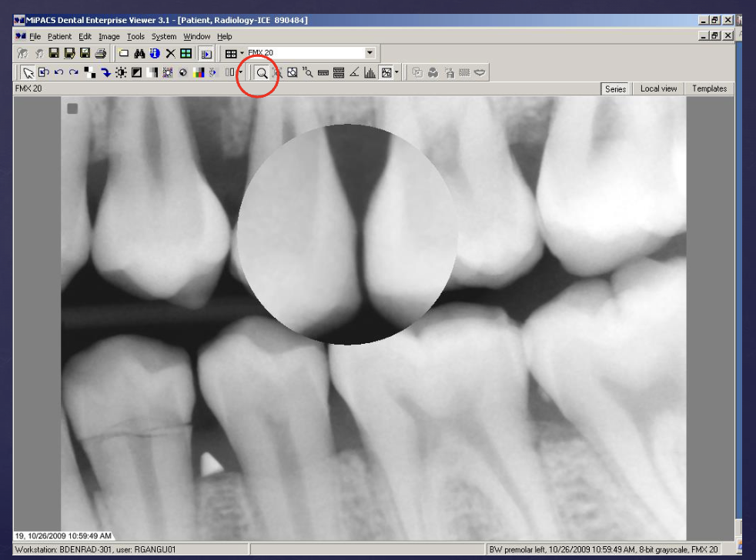Open the histogram bars tool
The width and height of the screenshot is (756, 560).
tap(370, 73)
